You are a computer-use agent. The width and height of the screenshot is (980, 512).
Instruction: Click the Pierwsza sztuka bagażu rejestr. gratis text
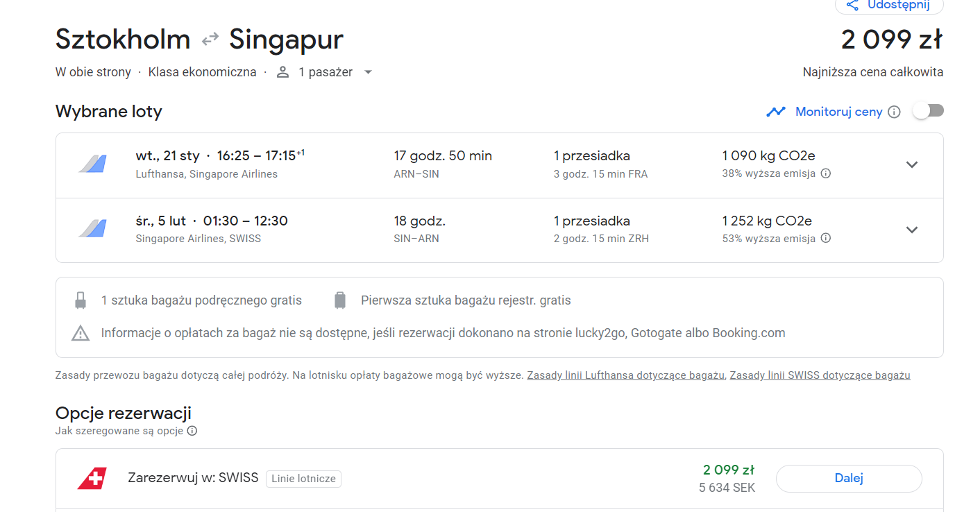[x=466, y=300]
